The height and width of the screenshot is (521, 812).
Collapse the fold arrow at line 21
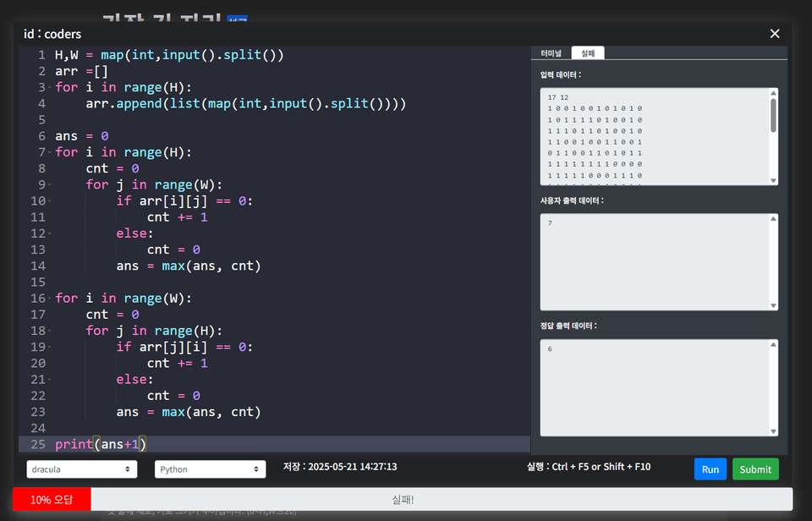click(x=50, y=380)
